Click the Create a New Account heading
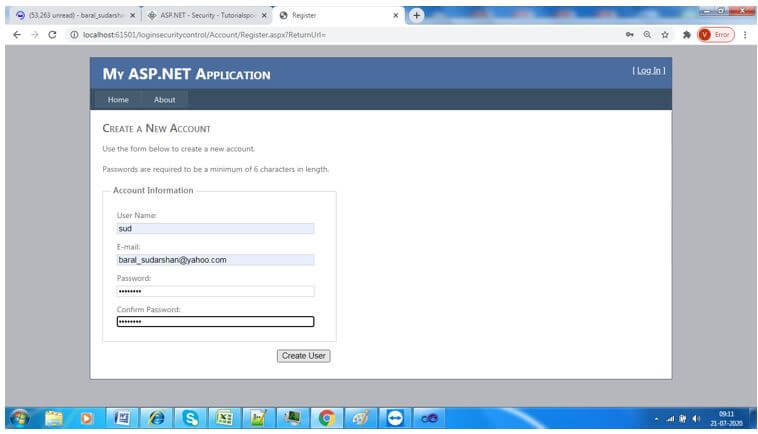This screenshot has height=434, width=758. click(x=156, y=129)
